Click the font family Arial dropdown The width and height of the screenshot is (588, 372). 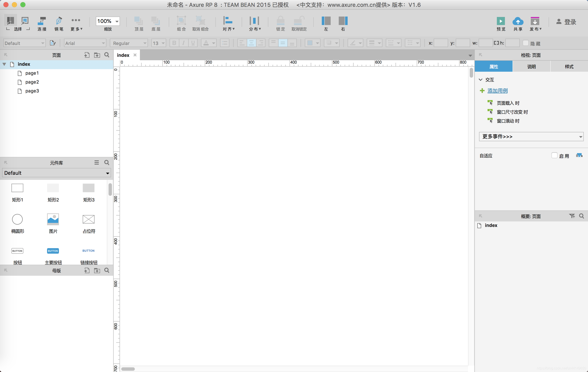84,43
